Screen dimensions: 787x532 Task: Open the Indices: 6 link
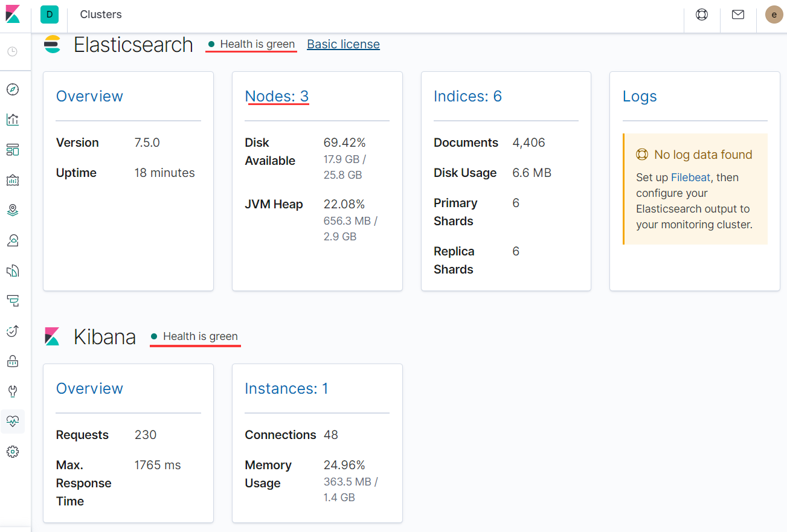(467, 96)
